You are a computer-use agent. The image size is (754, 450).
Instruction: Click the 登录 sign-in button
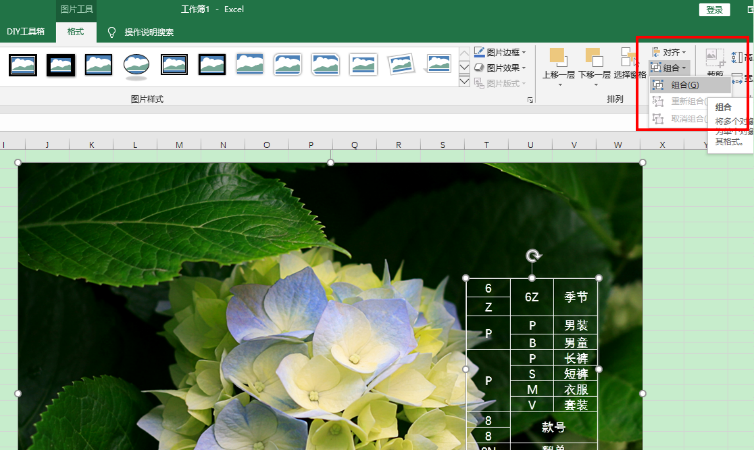(x=714, y=10)
